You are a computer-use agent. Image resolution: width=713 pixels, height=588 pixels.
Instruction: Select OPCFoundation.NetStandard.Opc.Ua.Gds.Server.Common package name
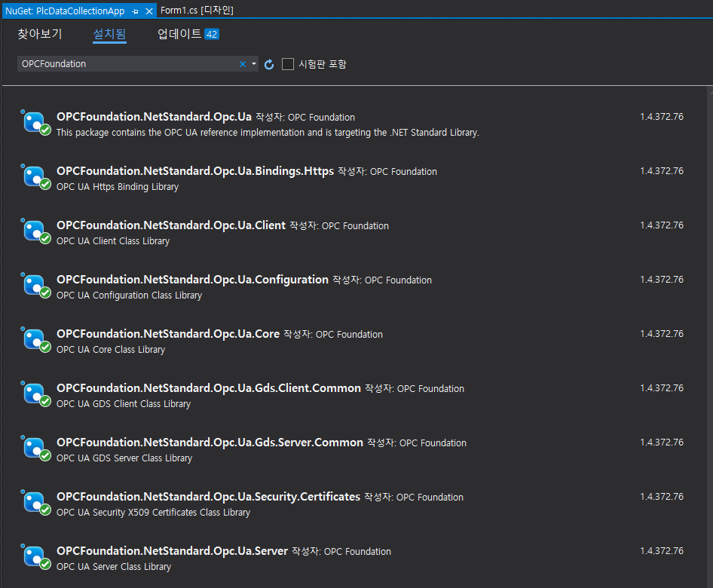click(210, 442)
